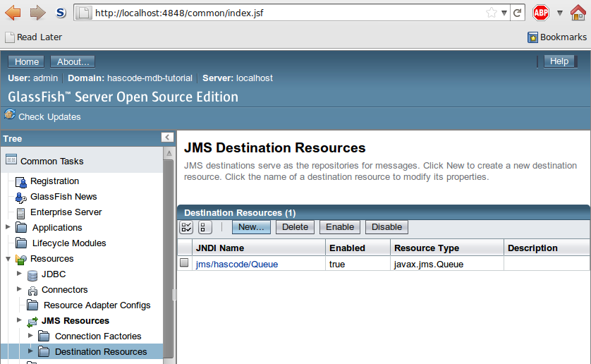Click the blue S search engine icon
Screen dimensions: 591x364
pos(61,13)
